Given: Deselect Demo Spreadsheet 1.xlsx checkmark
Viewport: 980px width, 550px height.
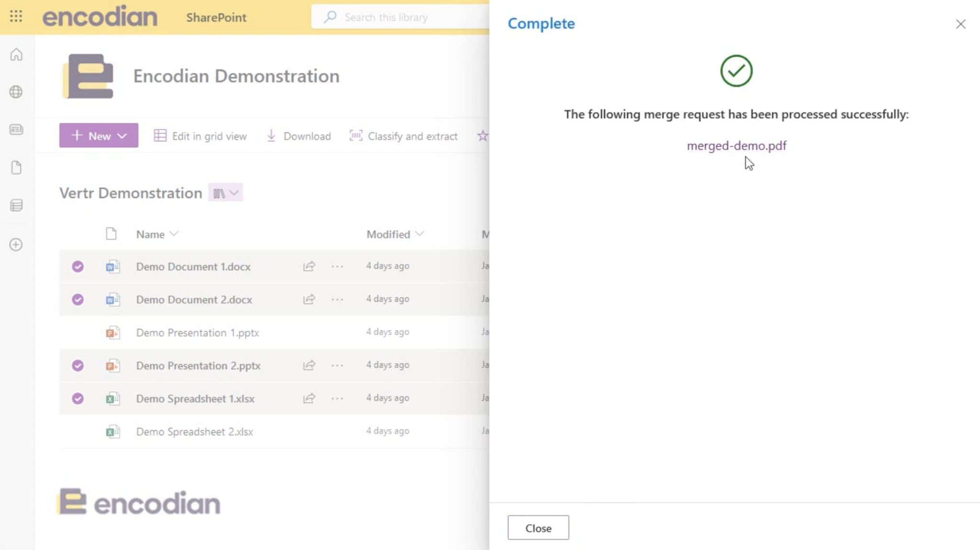Looking at the screenshot, I should [78, 398].
